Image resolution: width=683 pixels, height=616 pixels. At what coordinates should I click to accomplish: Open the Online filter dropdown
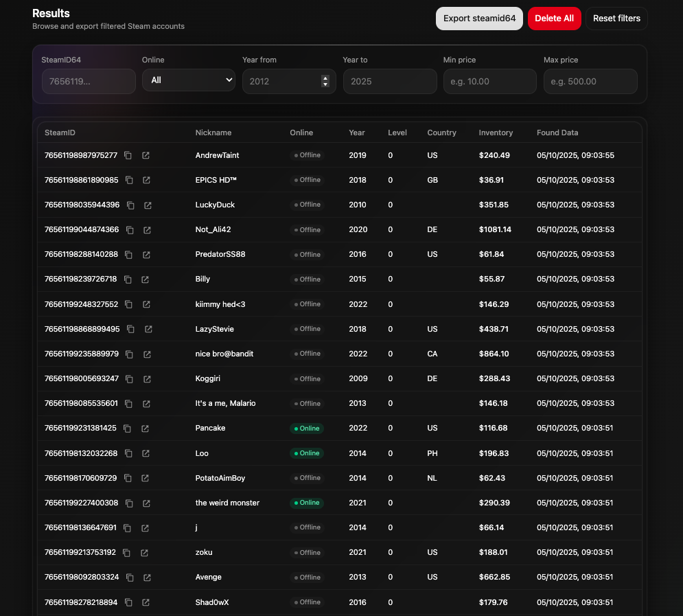point(189,80)
